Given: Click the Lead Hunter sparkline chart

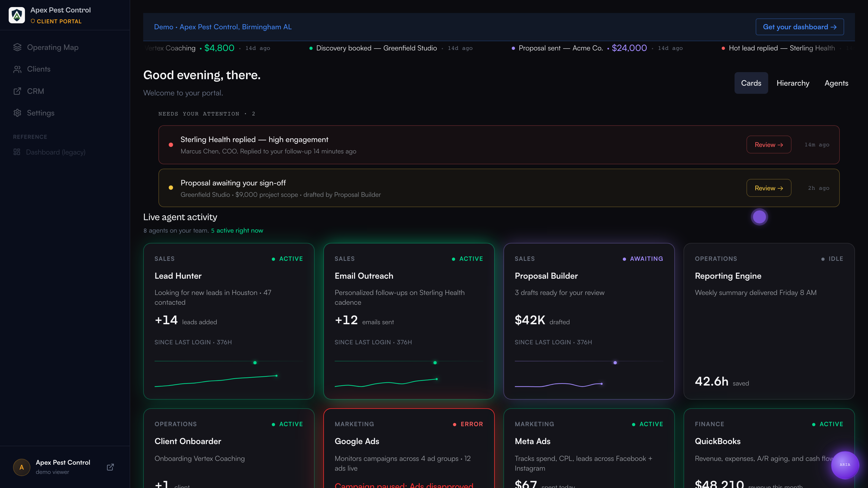Looking at the screenshot, I should point(216,381).
